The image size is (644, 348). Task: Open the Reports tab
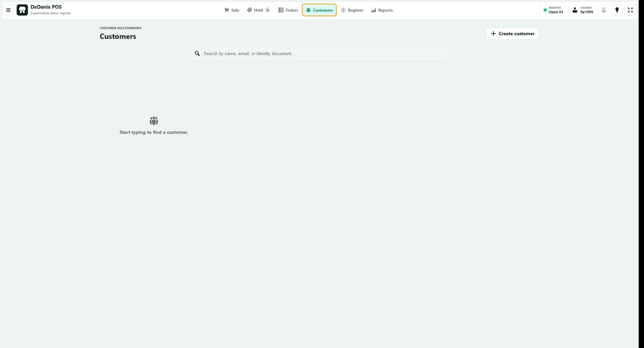(x=382, y=10)
